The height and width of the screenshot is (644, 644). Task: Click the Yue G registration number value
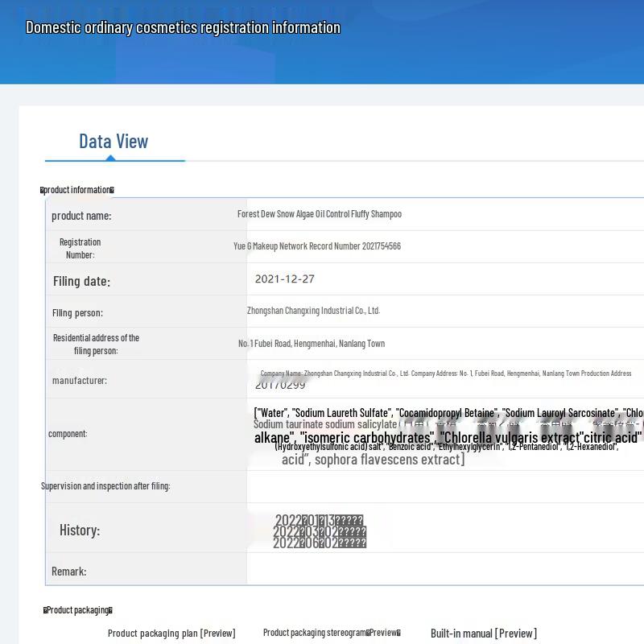point(316,246)
